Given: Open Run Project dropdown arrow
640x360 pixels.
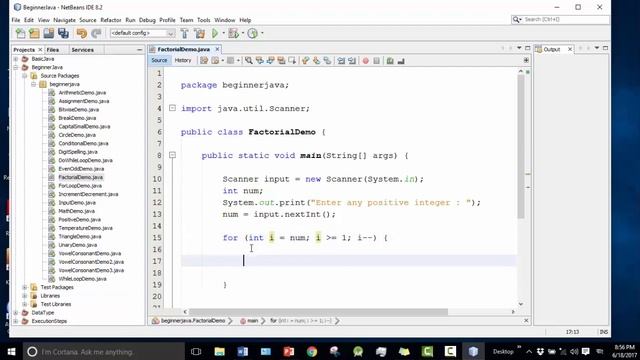Looking at the screenshot, I should pyautogui.click(x=223, y=33).
